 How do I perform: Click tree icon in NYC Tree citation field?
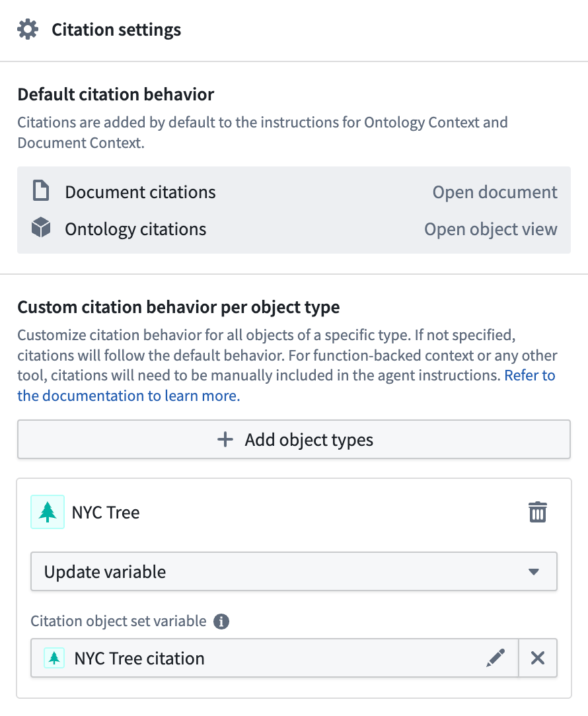(54, 658)
